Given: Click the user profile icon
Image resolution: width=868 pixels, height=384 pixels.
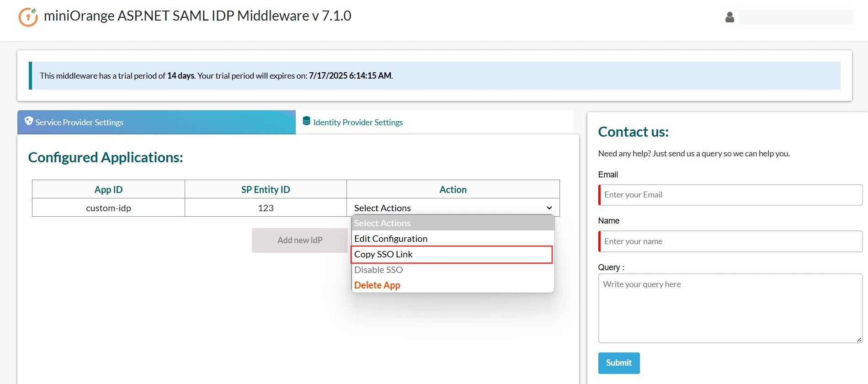Looking at the screenshot, I should [x=730, y=17].
